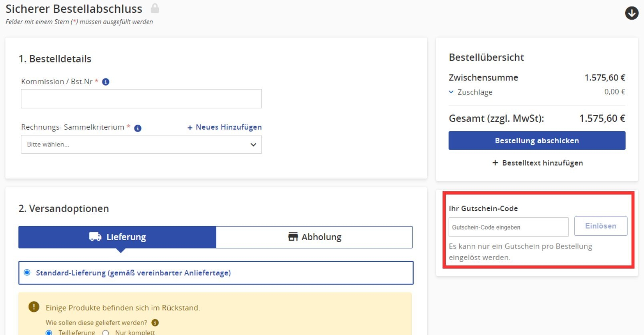
Task: Open info icon next to Kommission / Bst.Nr
Action: pos(106,82)
